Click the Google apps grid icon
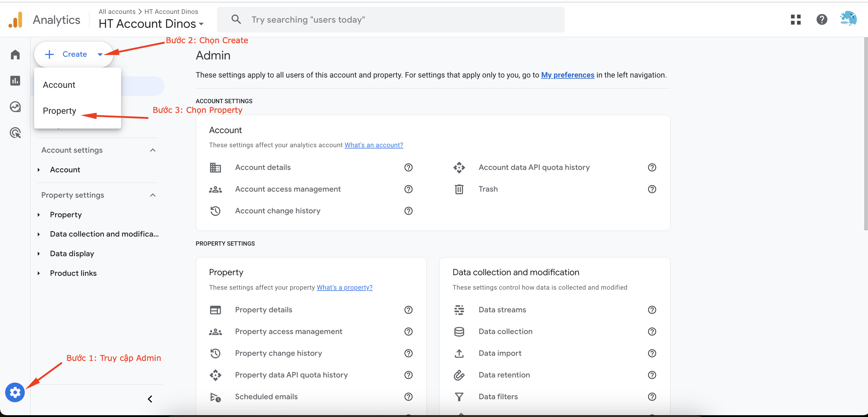Image resolution: width=868 pixels, height=417 pixels. (796, 20)
